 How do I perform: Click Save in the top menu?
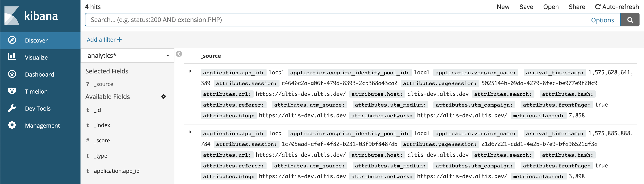(526, 7)
